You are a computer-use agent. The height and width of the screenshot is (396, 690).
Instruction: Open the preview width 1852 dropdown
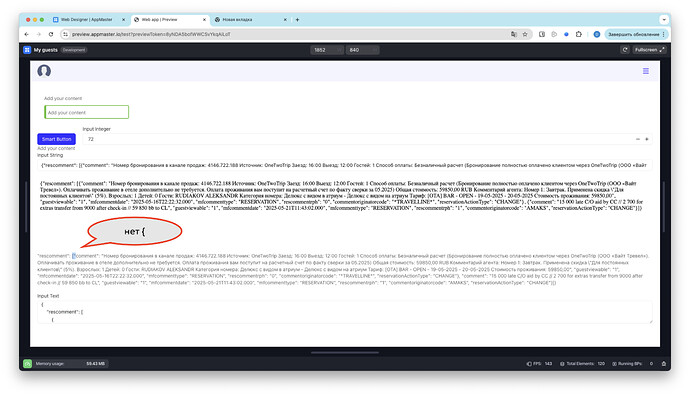327,50
